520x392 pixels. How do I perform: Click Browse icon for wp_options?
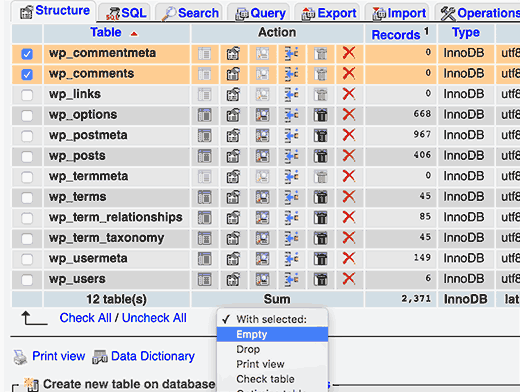pyautogui.click(x=204, y=115)
